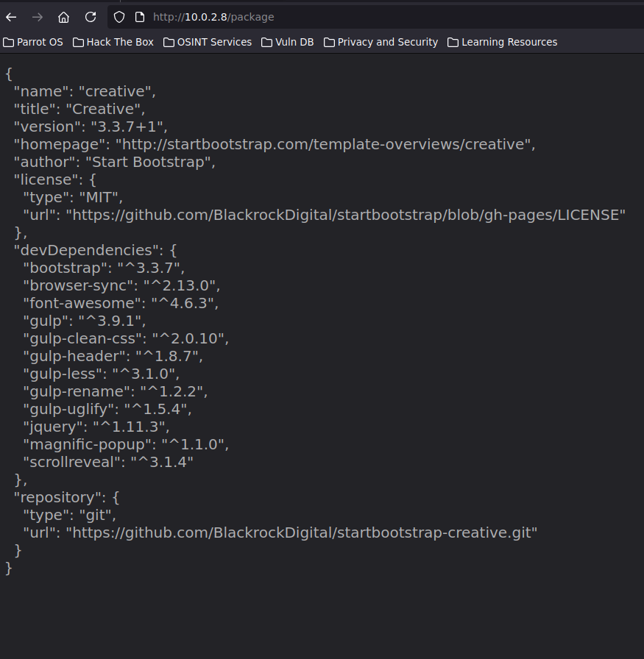The image size is (644, 659).
Task: Expand the Hack The Box bookmark folder
Action: 113,42
